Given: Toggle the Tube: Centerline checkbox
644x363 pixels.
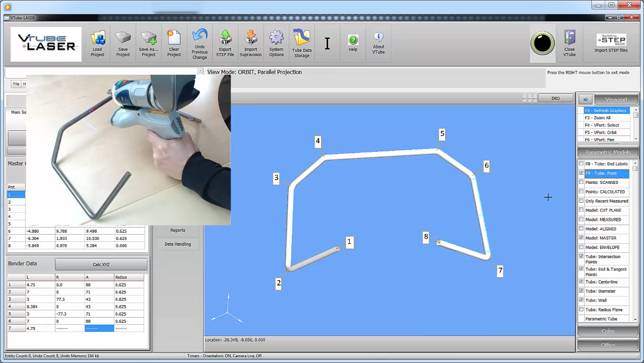Looking at the screenshot, I should coord(581,282).
